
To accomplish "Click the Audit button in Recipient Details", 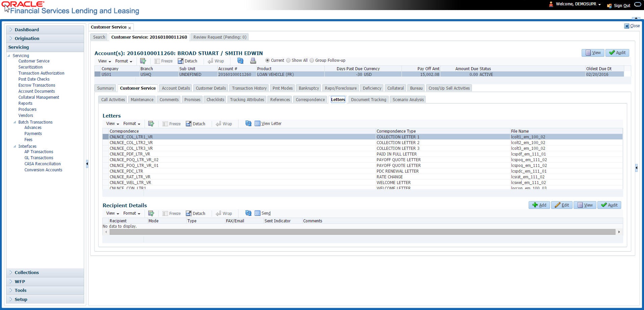I will click(609, 205).
